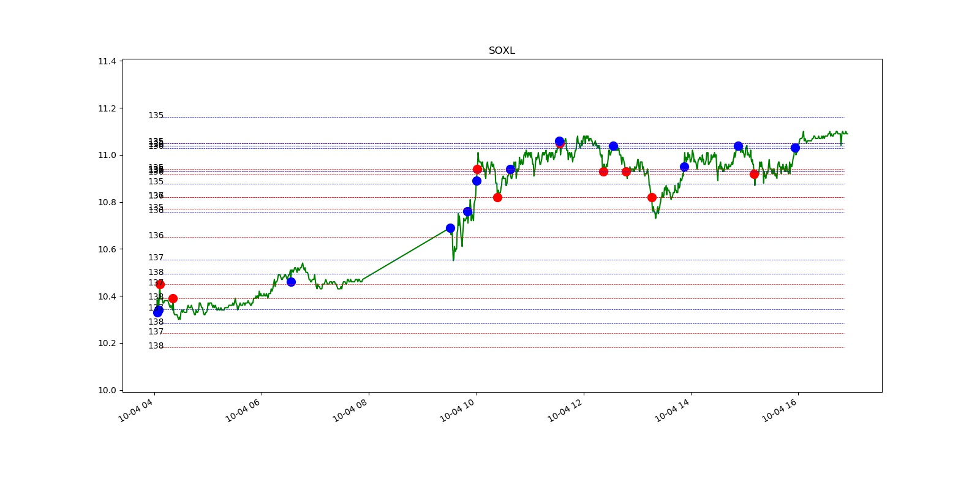Select the "10-04 06" x-axis label
The height and width of the screenshot is (490, 980).
pyautogui.click(x=243, y=410)
